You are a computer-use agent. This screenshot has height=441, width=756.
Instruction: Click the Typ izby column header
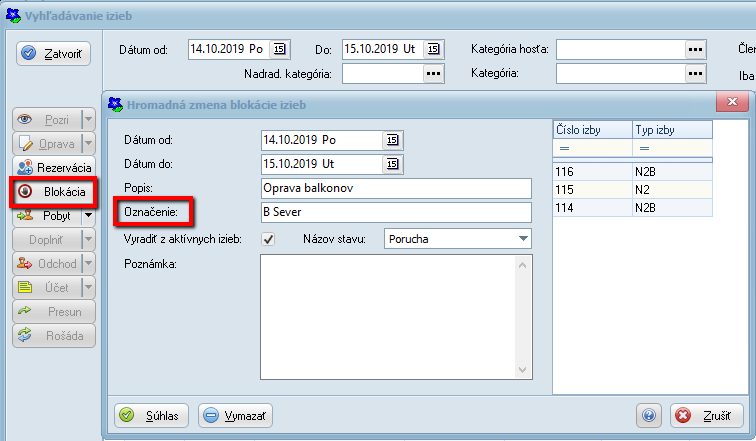pos(671,129)
